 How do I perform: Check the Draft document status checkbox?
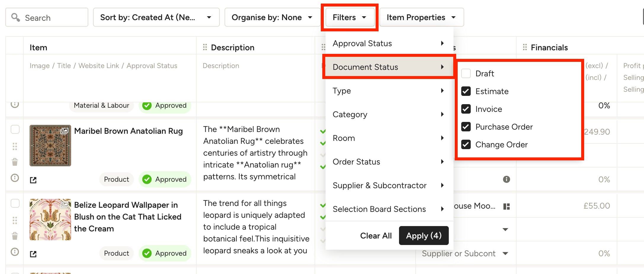pyautogui.click(x=466, y=73)
